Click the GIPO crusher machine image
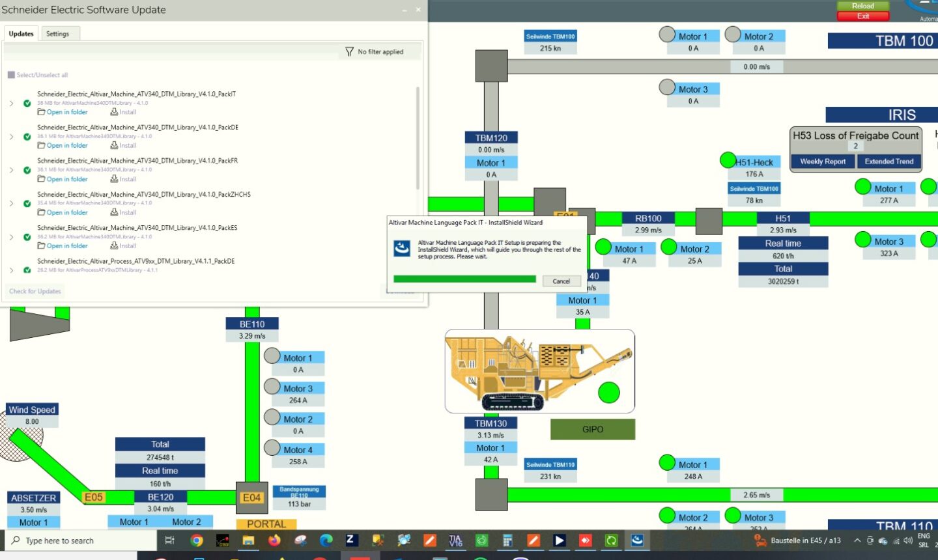Screen dimensions: 938x560 [x=539, y=371]
